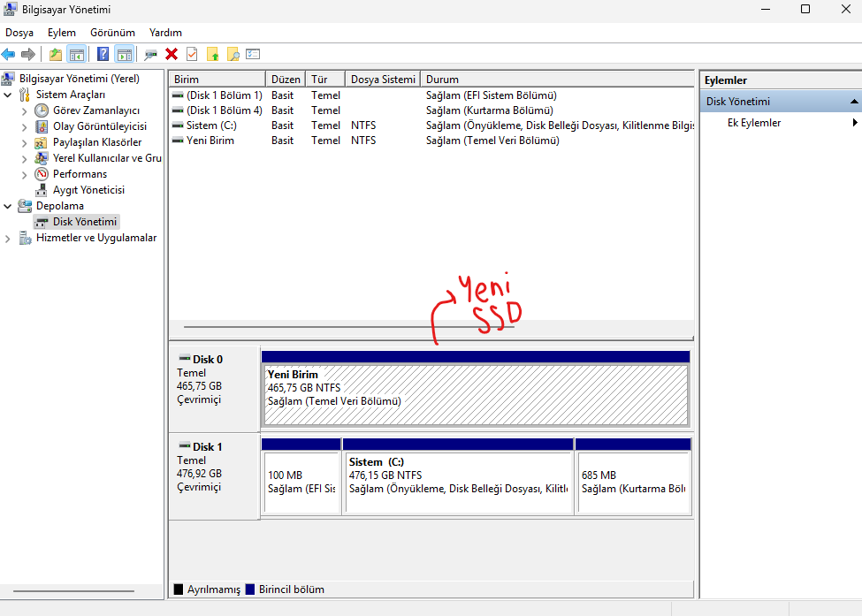The width and height of the screenshot is (862, 616).
Task: Click the folder with magnifier icon
Action: click(x=233, y=55)
